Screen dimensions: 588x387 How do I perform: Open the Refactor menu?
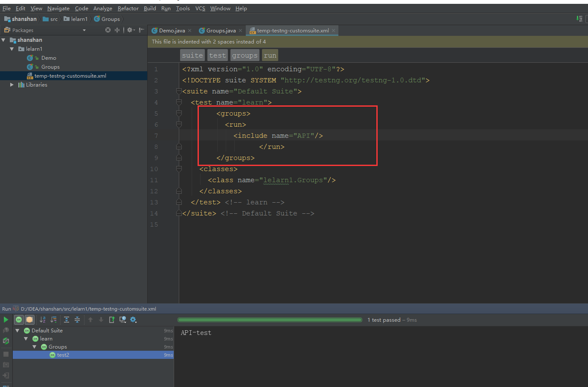[128, 8]
